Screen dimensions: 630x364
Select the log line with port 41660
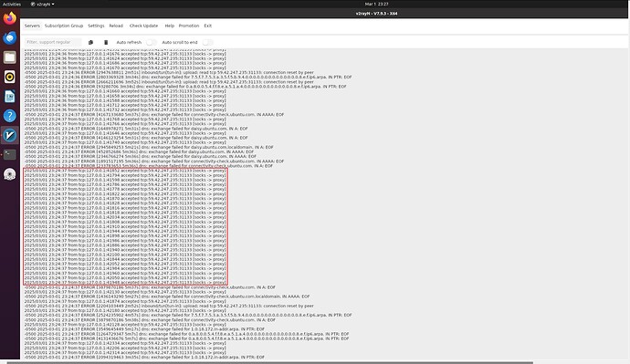click(125, 91)
